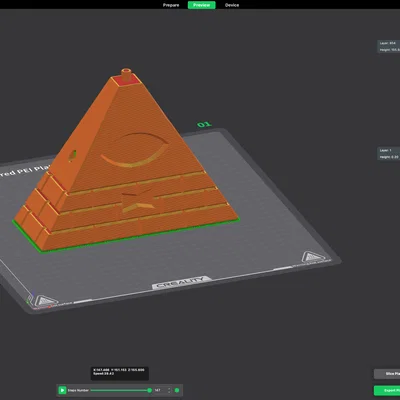Click the Layer 1 bottom indicator label
Viewport: 400px width, 400px height.
389,153
